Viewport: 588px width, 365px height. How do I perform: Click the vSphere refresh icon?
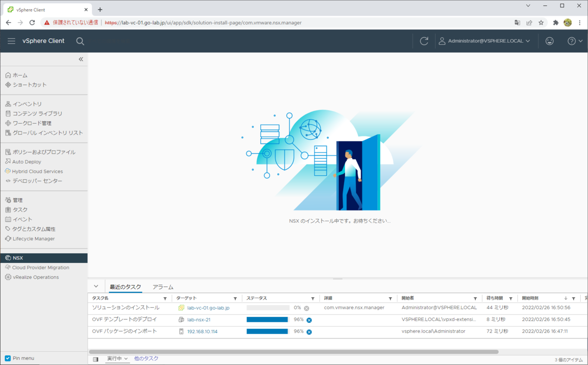click(x=424, y=41)
